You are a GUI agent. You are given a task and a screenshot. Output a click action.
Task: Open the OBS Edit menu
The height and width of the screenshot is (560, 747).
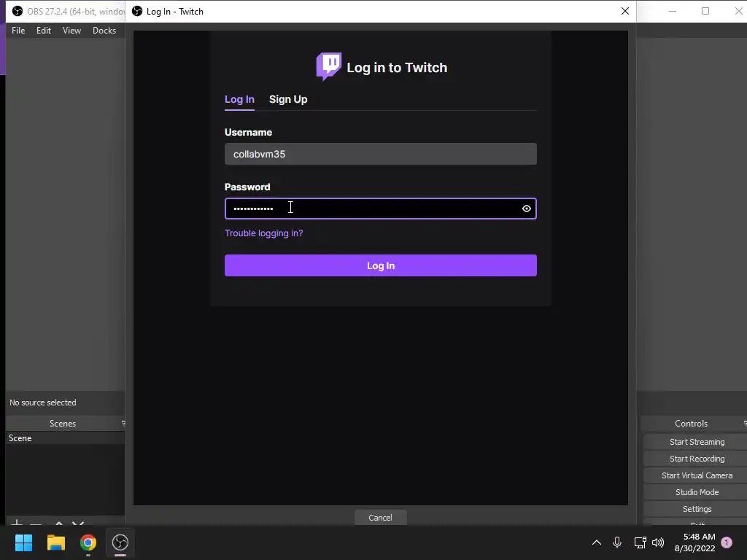click(x=43, y=31)
